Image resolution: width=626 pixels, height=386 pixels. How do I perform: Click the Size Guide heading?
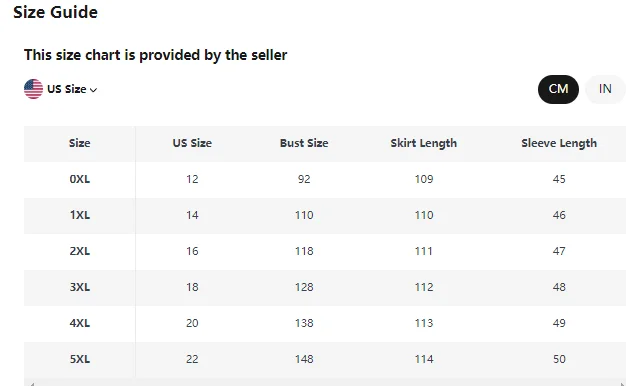(55, 12)
